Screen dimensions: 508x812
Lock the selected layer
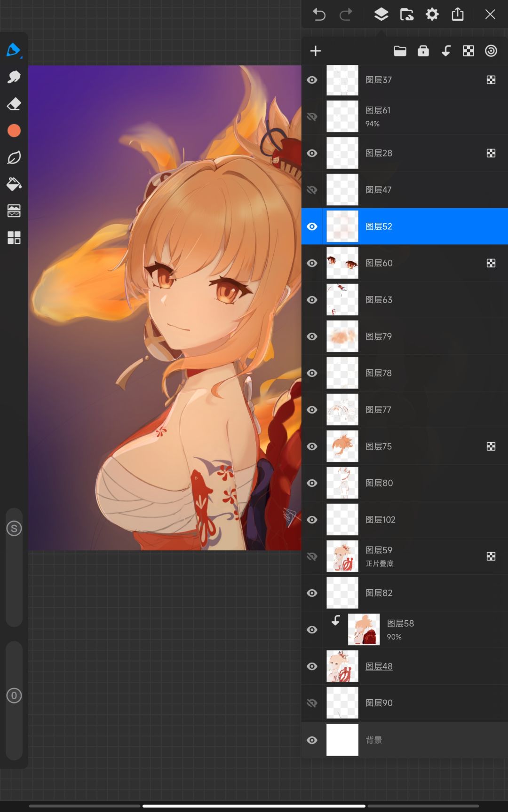[423, 51]
